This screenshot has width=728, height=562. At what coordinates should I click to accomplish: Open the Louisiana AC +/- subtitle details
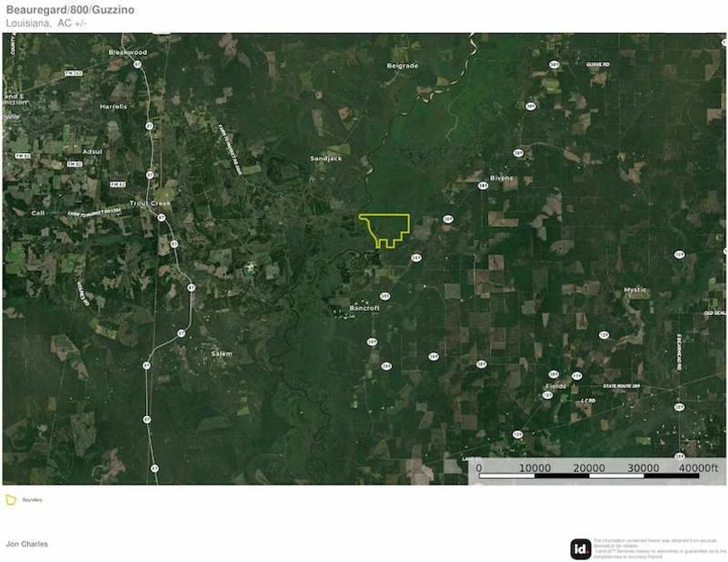tap(44, 23)
